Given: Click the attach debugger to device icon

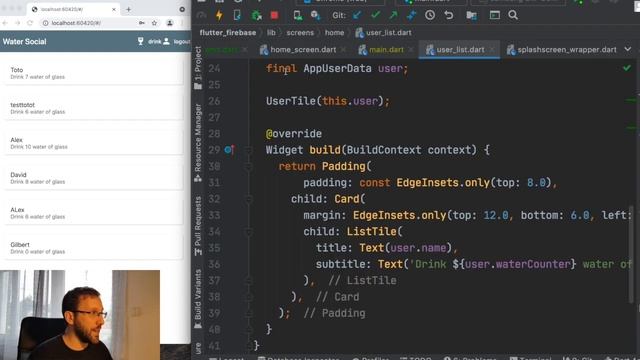Looking at the screenshot, I should (x=237, y=16).
